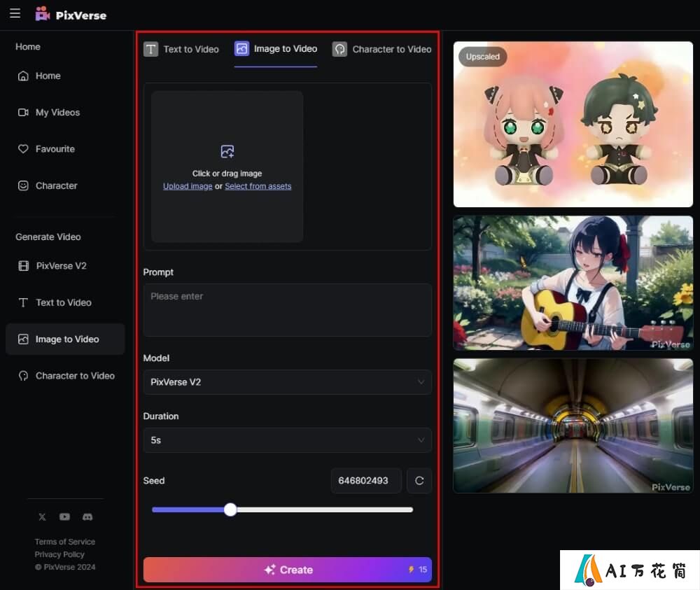
Task: Click the add-image icon in upload area
Action: [x=227, y=152]
